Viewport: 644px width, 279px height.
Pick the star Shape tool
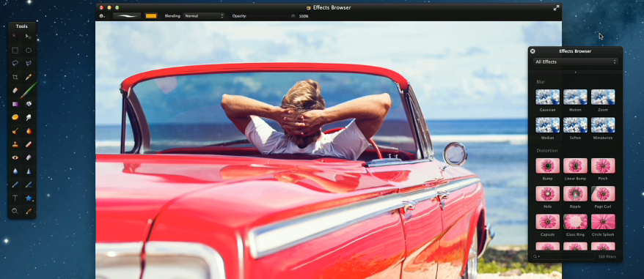[29, 198]
